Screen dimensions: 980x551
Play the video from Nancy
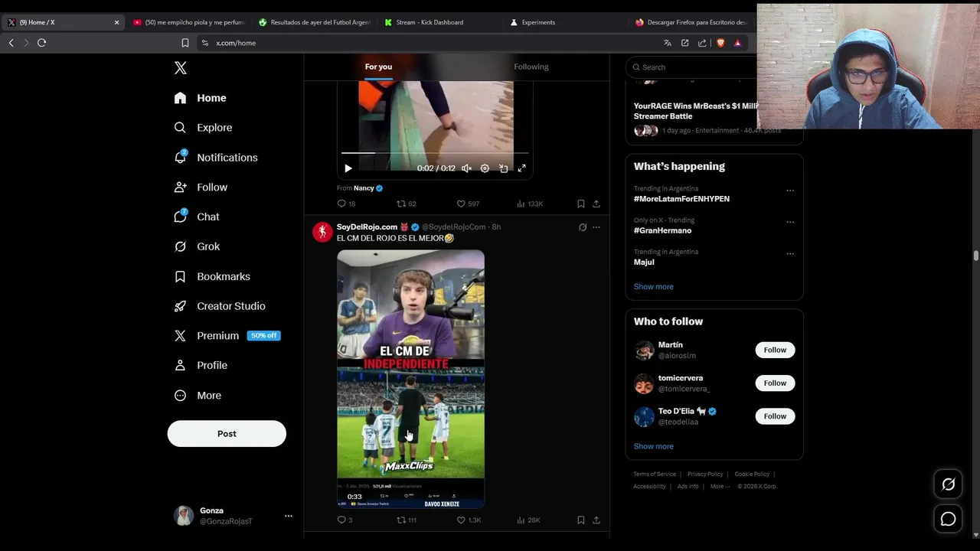point(348,168)
